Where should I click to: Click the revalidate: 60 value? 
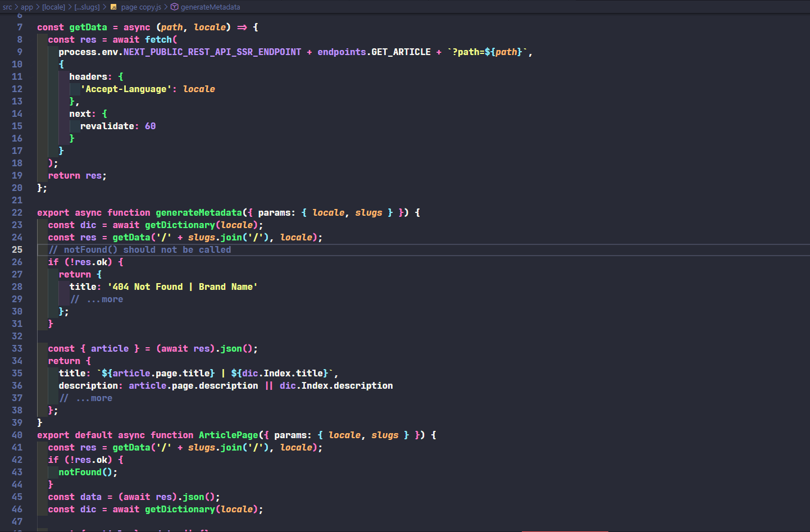(151, 126)
